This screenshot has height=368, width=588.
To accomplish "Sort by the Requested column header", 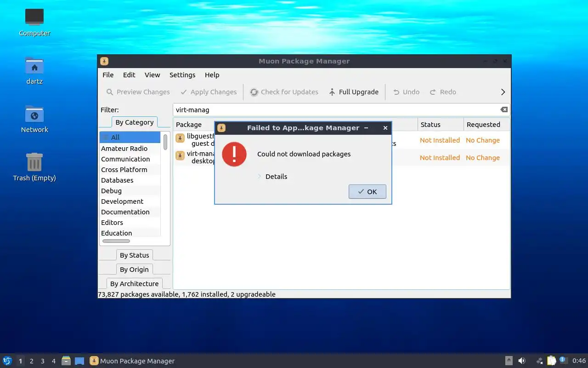I will pos(486,125).
